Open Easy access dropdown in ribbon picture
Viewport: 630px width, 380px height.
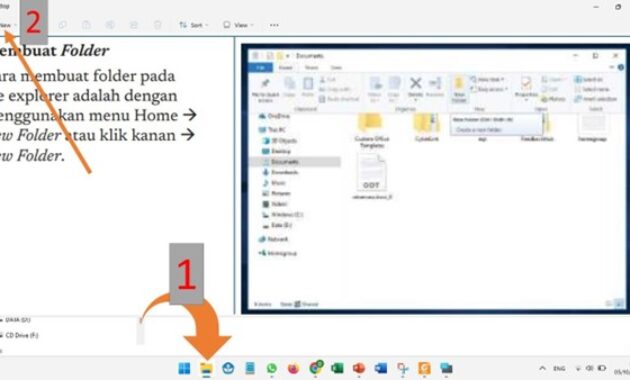point(489,89)
